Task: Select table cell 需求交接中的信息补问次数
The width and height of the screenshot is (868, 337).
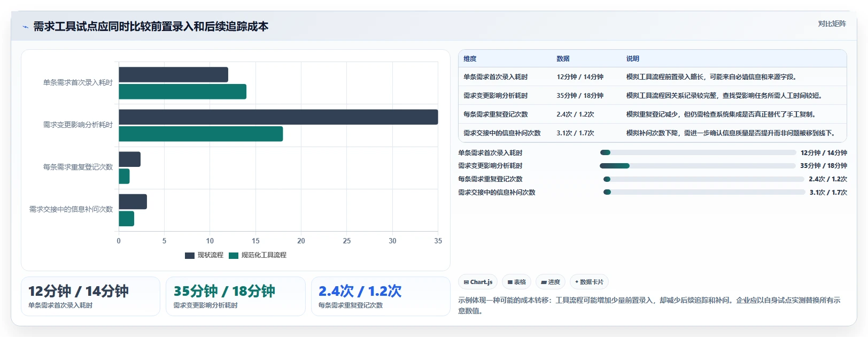Action: (x=502, y=133)
